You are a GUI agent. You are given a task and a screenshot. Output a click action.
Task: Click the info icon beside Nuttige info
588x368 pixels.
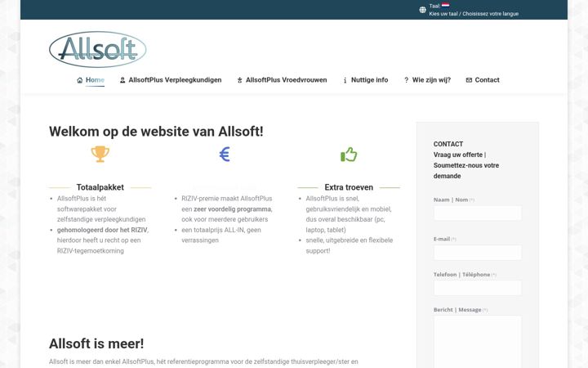(x=345, y=80)
